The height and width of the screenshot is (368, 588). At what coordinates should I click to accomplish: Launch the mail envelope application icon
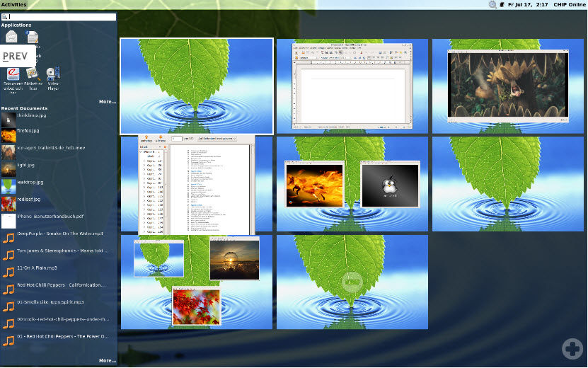[x=11, y=37]
